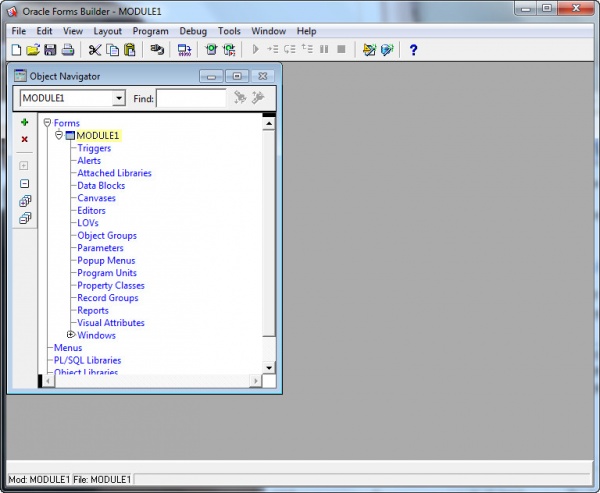Select the Canvases tree node

click(x=96, y=198)
